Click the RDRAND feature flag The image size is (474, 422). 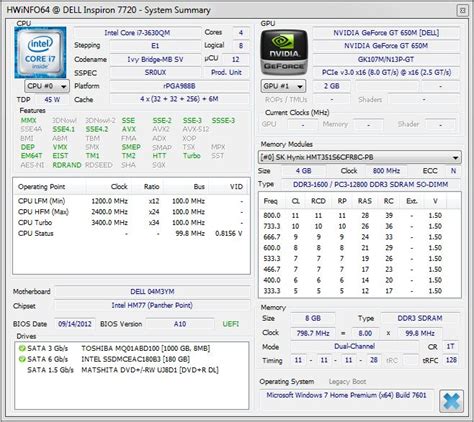pos(67,165)
